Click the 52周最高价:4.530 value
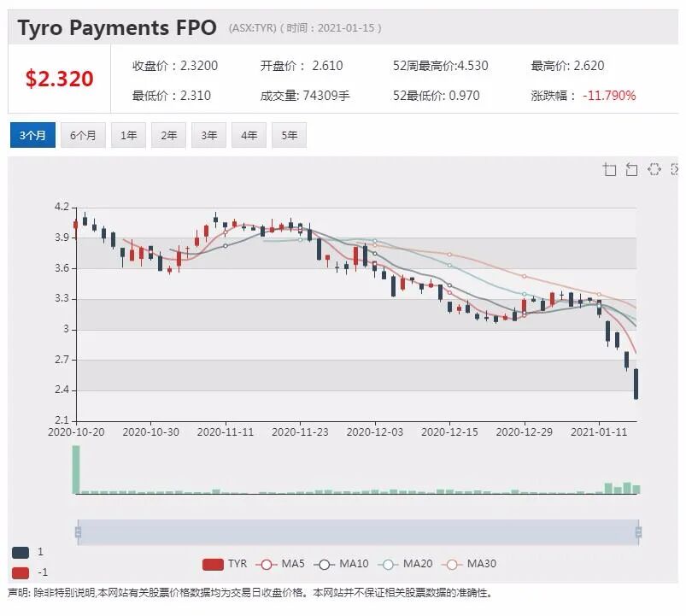Image resolution: width=686 pixels, height=616 pixels. (x=441, y=66)
